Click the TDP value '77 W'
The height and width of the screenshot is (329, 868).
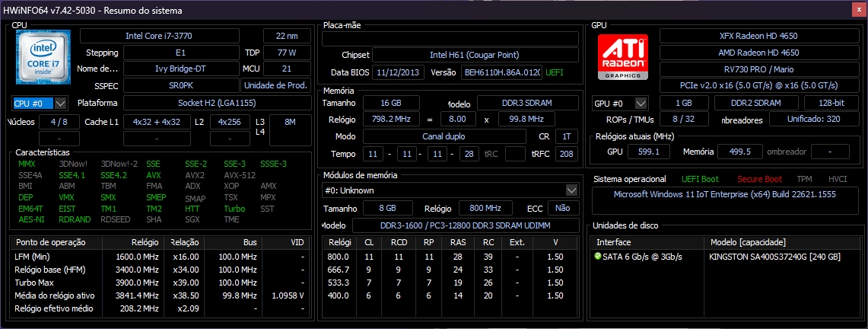(x=287, y=53)
